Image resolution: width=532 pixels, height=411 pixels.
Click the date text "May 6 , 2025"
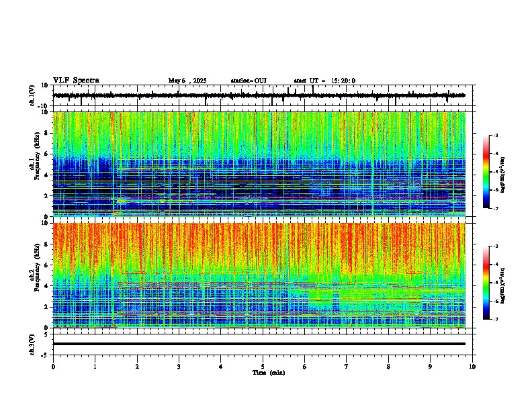pyautogui.click(x=187, y=81)
